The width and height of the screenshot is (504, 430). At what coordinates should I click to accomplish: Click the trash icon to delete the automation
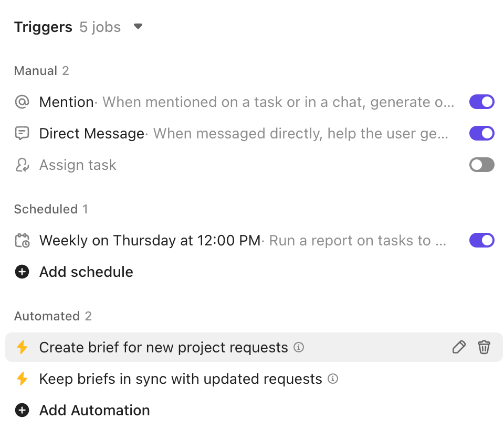tap(484, 347)
